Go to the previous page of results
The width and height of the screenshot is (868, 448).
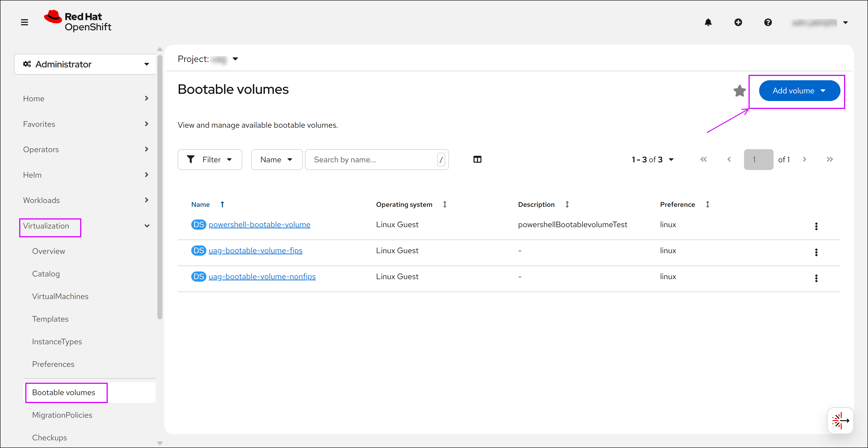[x=729, y=159]
